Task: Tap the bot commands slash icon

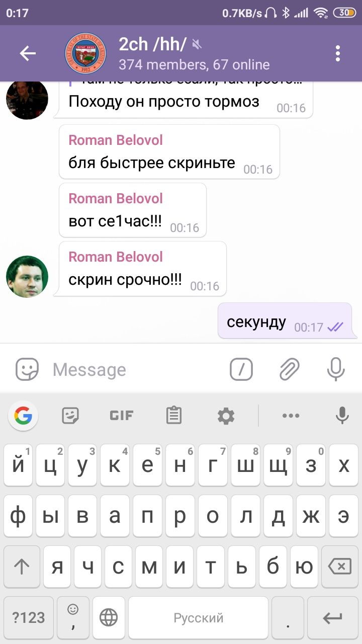Action: 241,370
